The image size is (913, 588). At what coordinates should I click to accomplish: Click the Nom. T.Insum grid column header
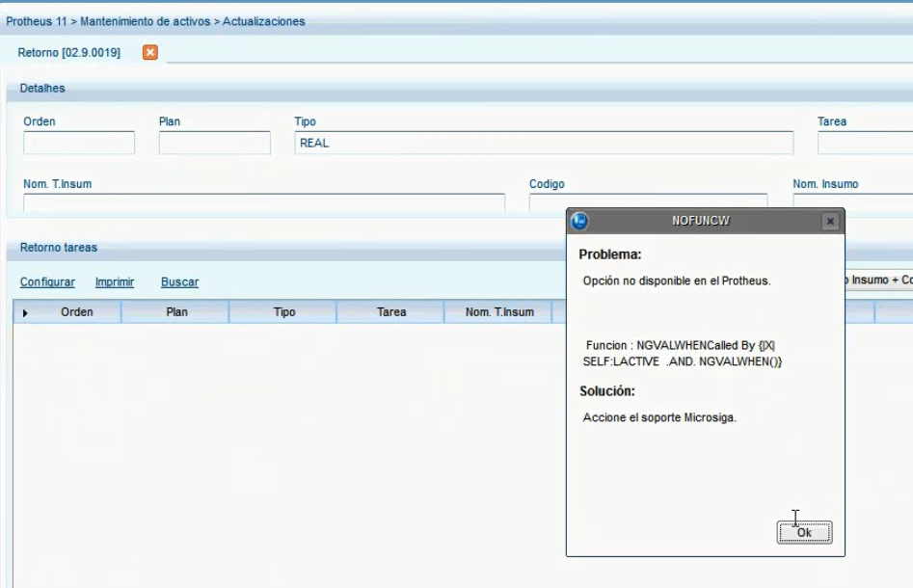pyautogui.click(x=499, y=312)
